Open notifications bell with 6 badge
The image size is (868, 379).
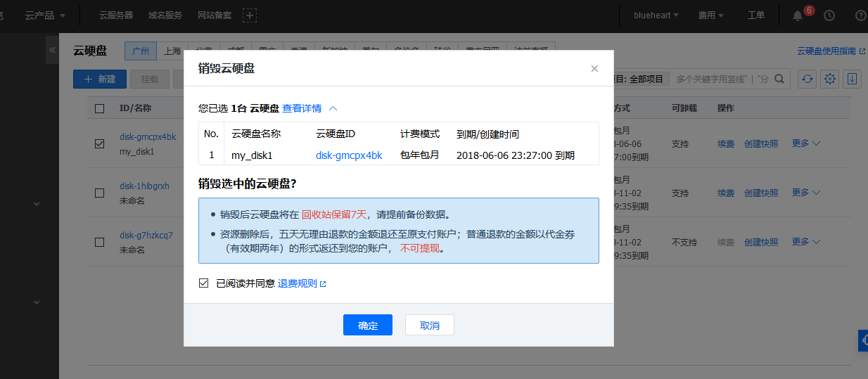pos(798,15)
